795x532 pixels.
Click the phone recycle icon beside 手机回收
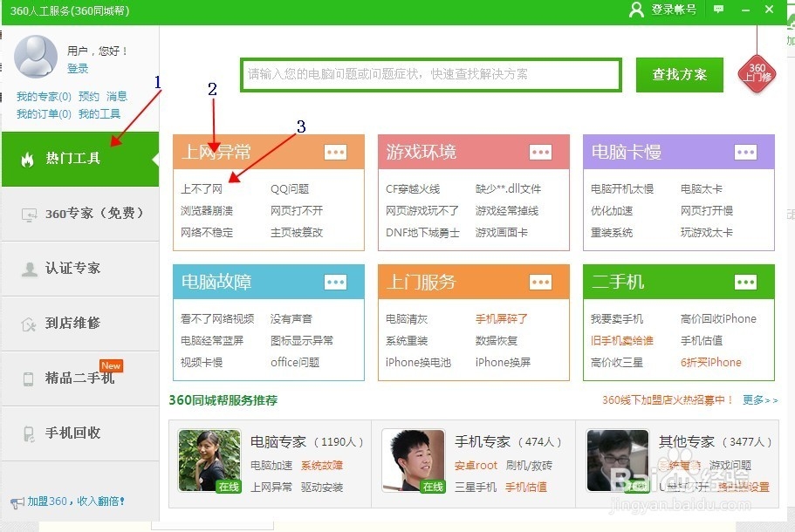click(29, 433)
